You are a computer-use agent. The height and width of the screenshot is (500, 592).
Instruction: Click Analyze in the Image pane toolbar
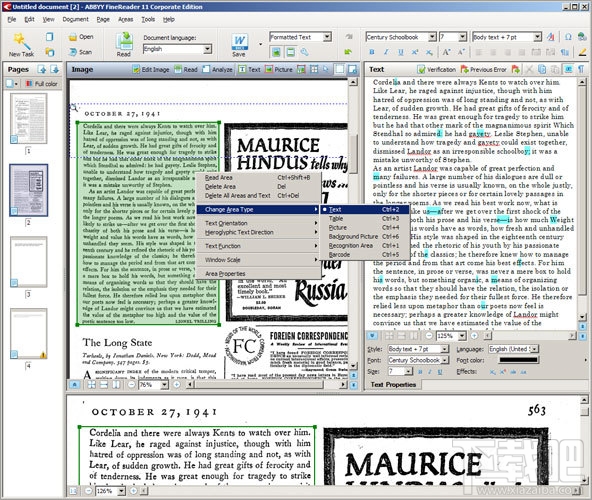pyautogui.click(x=217, y=69)
